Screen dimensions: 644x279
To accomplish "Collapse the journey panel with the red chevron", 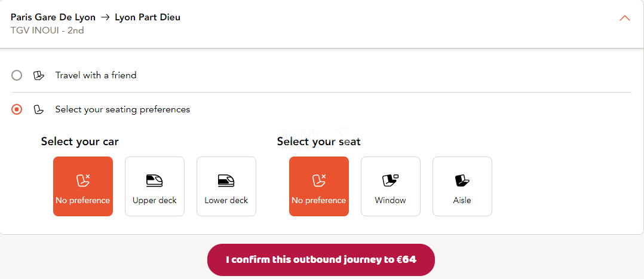I will pos(625,18).
